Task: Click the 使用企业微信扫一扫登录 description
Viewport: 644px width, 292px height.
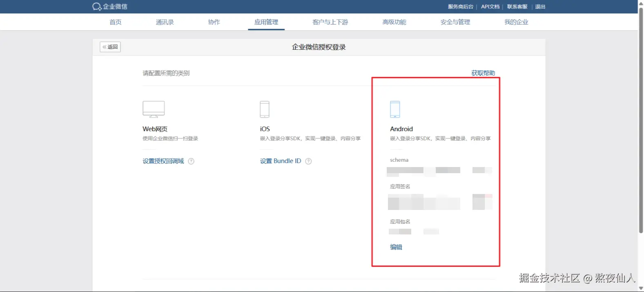Action: click(170, 139)
